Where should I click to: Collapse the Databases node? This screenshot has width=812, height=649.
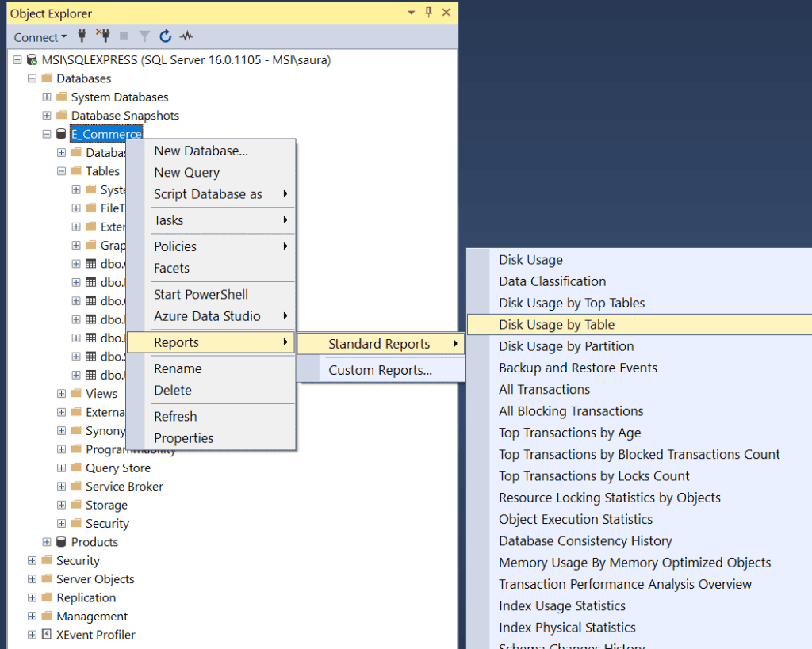click(x=31, y=78)
